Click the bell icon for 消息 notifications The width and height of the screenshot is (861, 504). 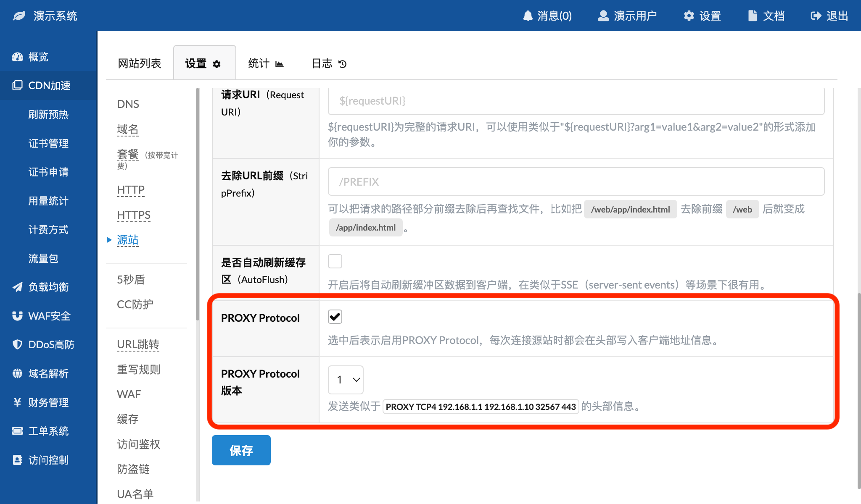point(528,16)
